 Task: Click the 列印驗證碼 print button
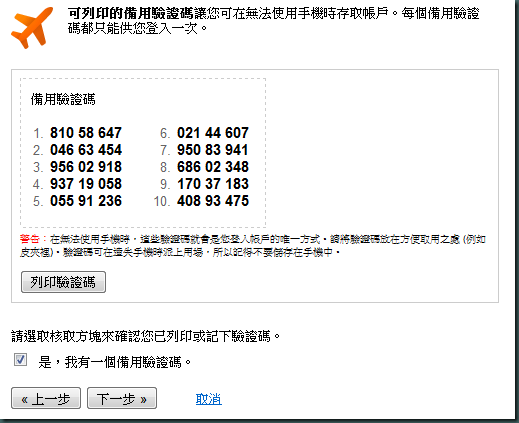pyautogui.click(x=63, y=282)
